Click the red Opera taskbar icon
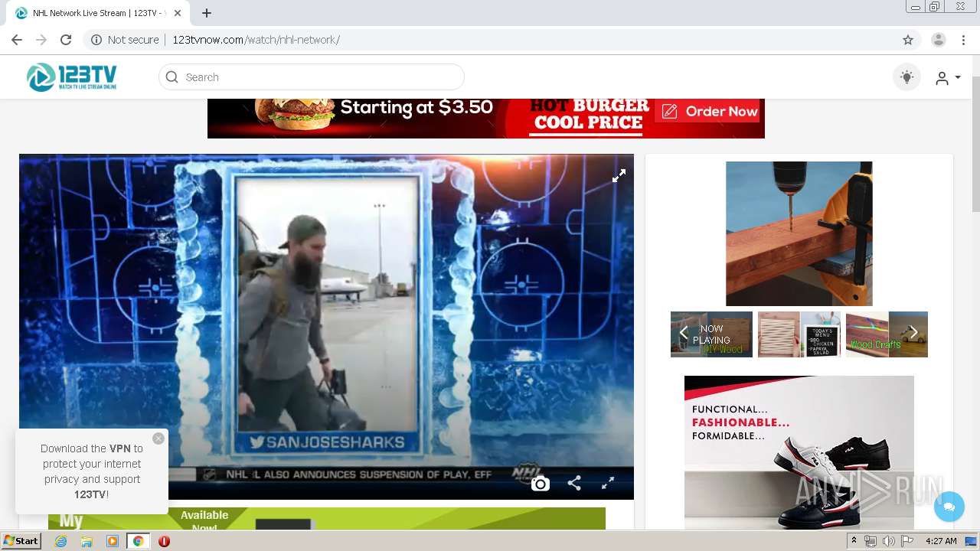Image resolution: width=980 pixels, height=551 pixels. 164,541
